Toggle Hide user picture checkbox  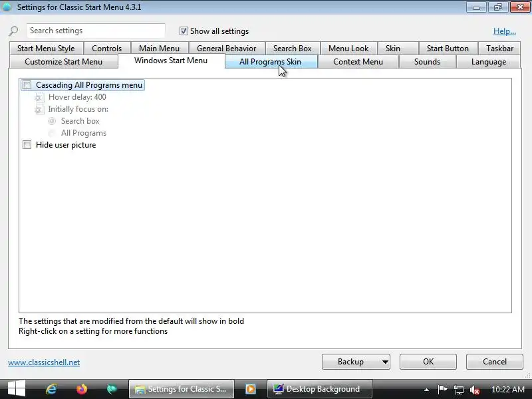[27, 145]
